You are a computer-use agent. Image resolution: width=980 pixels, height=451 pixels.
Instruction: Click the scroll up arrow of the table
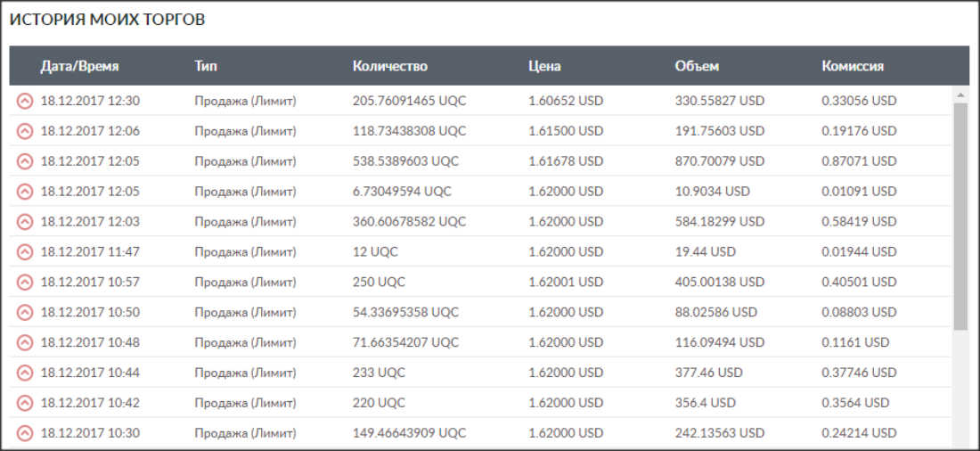point(960,94)
